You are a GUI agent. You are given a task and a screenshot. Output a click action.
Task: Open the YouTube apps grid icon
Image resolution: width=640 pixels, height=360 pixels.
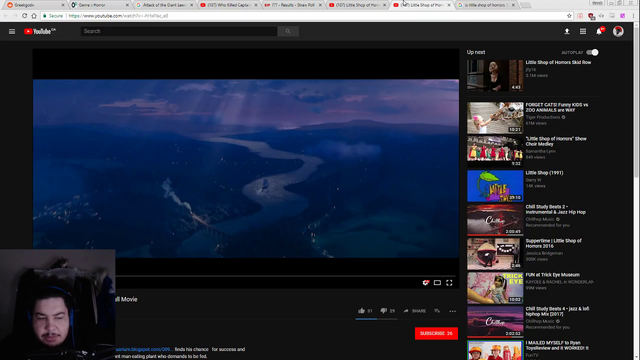pyautogui.click(x=583, y=31)
